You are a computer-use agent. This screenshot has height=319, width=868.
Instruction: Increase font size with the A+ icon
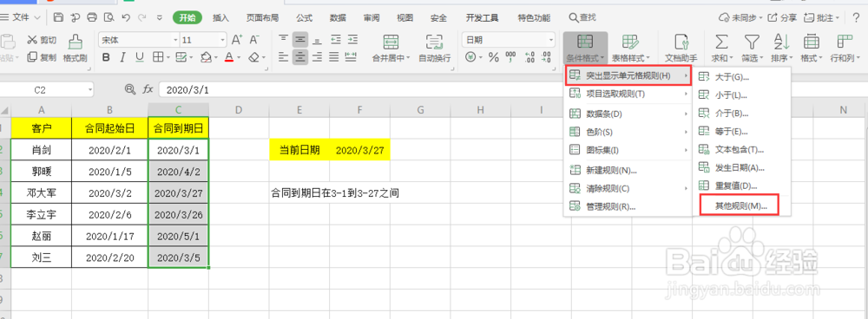point(237,40)
